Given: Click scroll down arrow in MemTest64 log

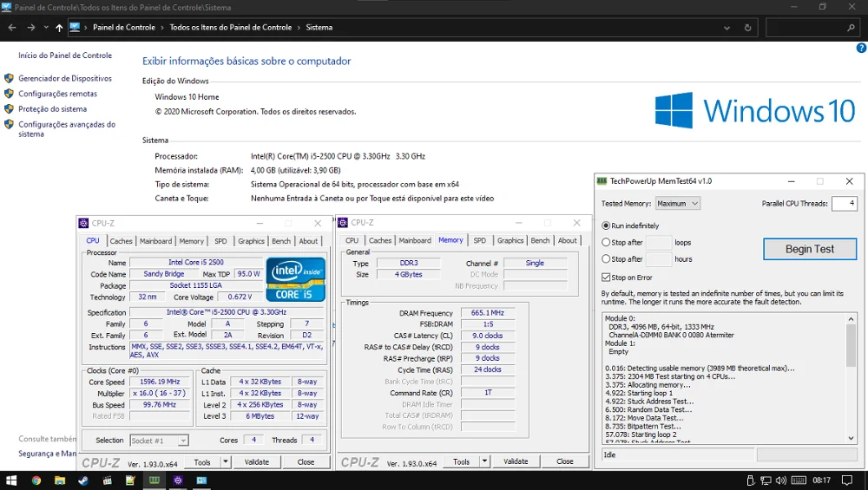Looking at the screenshot, I should tap(852, 438).
